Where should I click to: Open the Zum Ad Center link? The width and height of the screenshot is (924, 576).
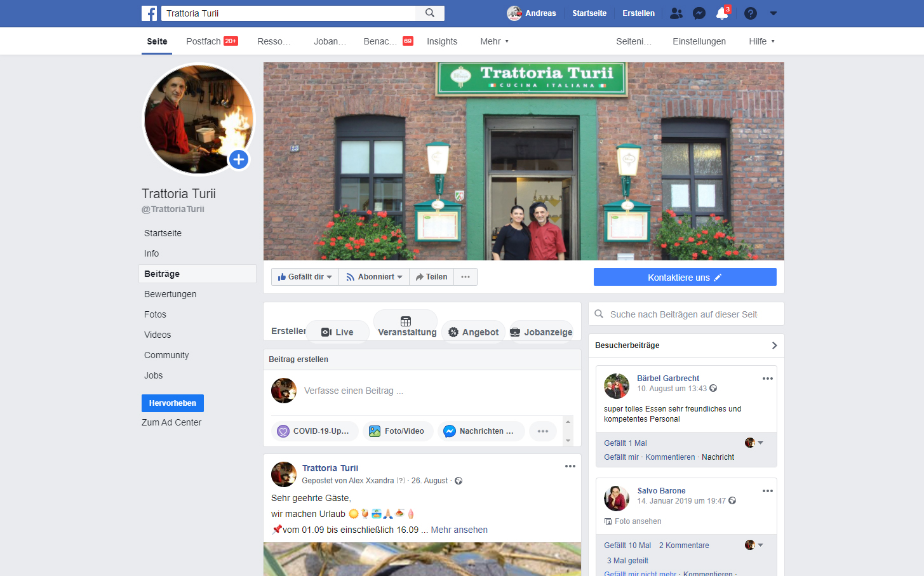(x=171, y=422)
